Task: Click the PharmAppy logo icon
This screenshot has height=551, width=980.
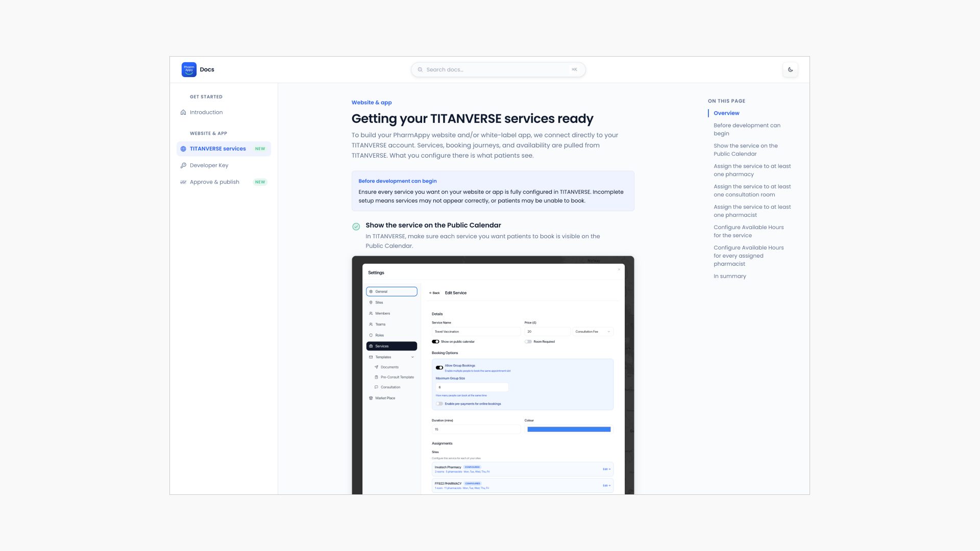Action: tap(189, 69)
